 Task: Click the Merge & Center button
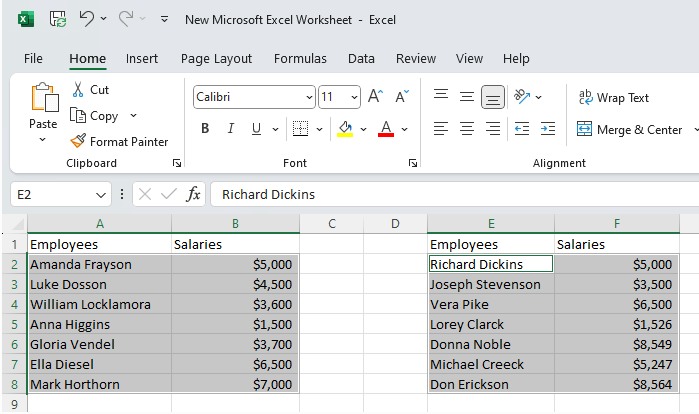pyautogui.click(x=629, y=129)
